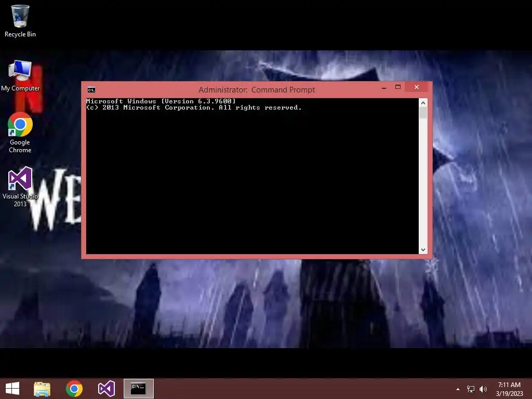Launch Visual Studio from the taskbar
This screenshot has width=532, height=399.
click(106, 389)
